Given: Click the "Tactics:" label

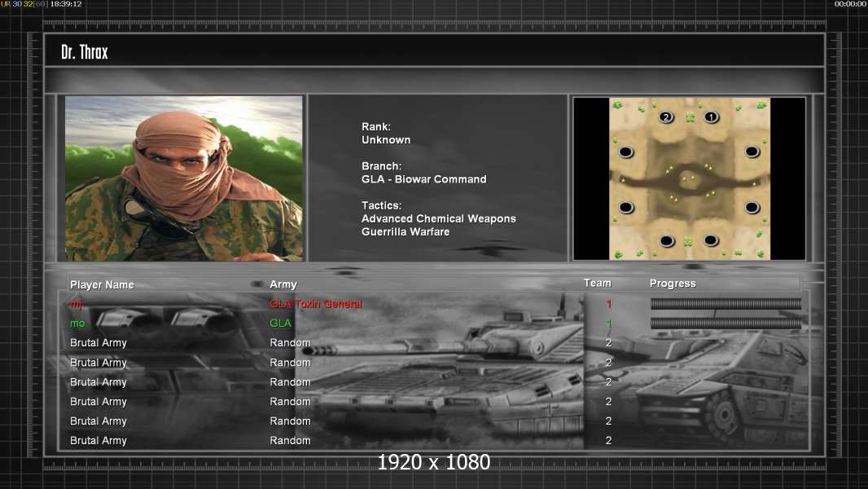Looking at the screenshot, I should (x=381, y=205).
